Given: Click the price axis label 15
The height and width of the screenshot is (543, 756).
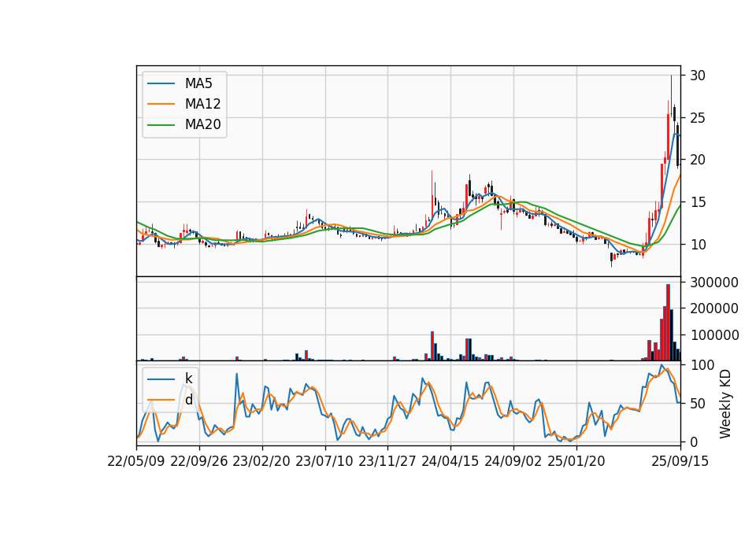Looking at the screenshot, I should [x=698, y=202].
